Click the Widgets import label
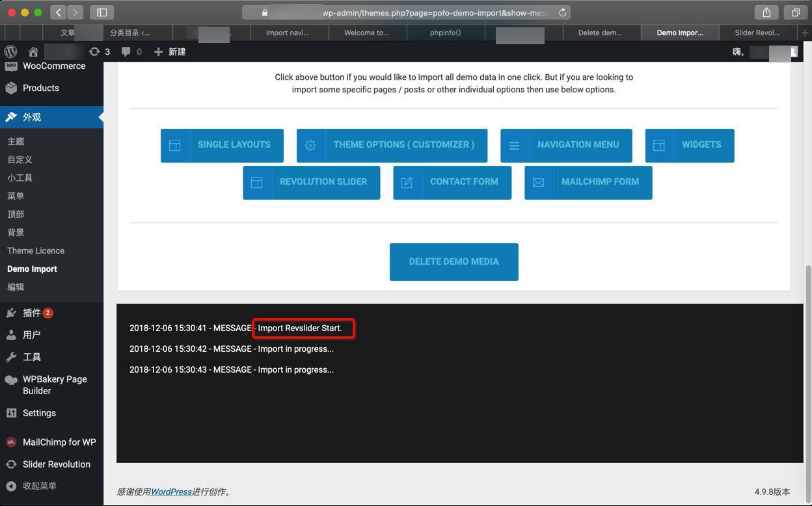812x506 pixels. [x=701, y=144]
